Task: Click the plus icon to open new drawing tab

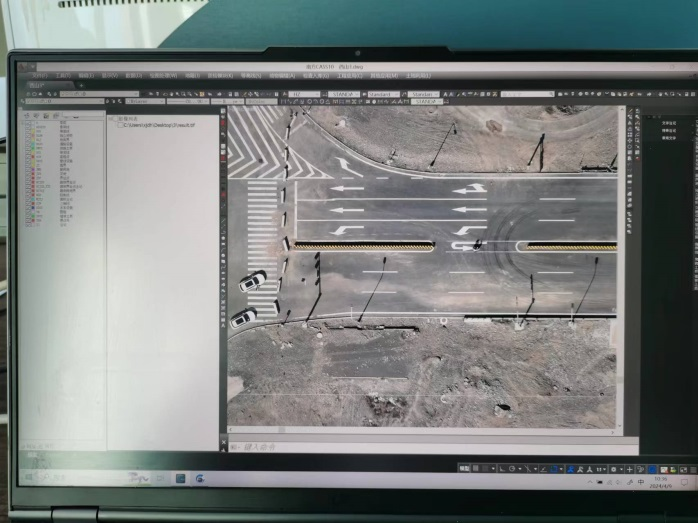Action: 82,85
